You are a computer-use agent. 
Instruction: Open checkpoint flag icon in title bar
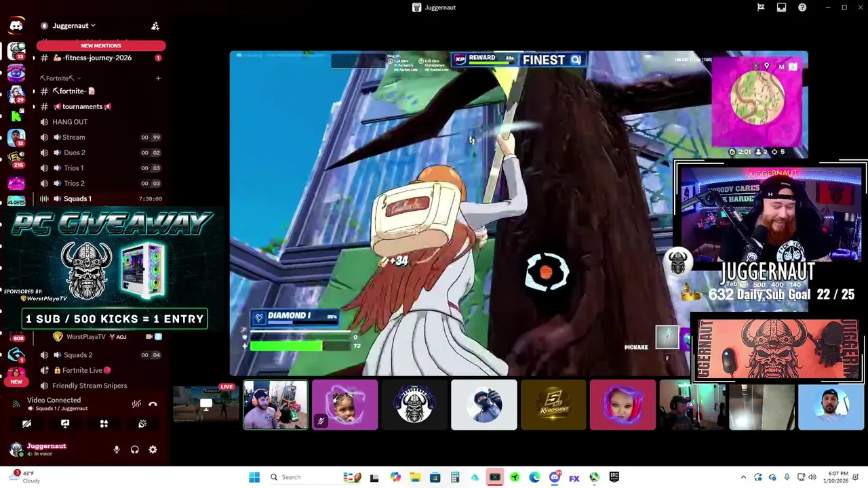761,7
